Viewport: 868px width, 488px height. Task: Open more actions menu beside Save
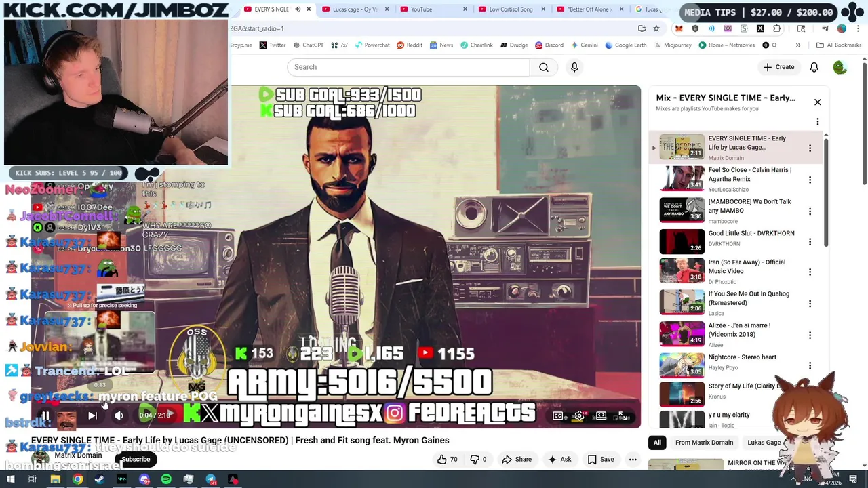pyautogui.click(x=633, y=460)
